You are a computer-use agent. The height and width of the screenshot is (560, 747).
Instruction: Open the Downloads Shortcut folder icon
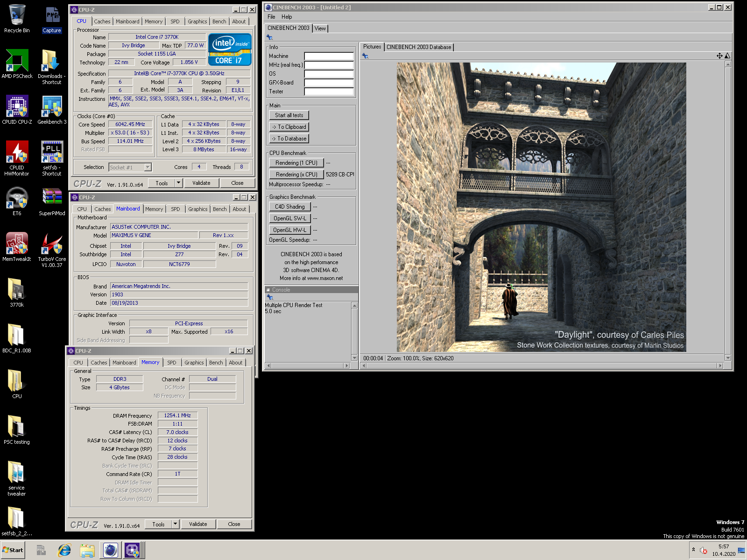point(52,67)
